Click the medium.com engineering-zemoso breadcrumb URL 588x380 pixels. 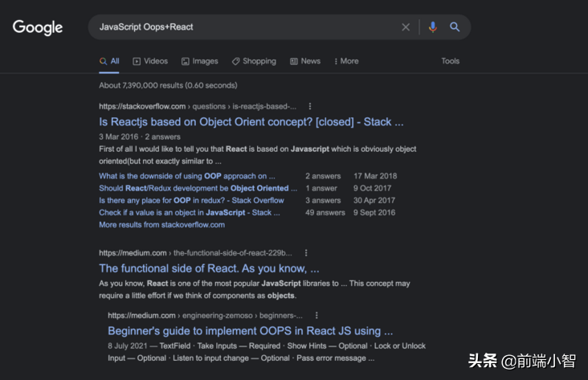pyautogui.click(x=205, y=316)
